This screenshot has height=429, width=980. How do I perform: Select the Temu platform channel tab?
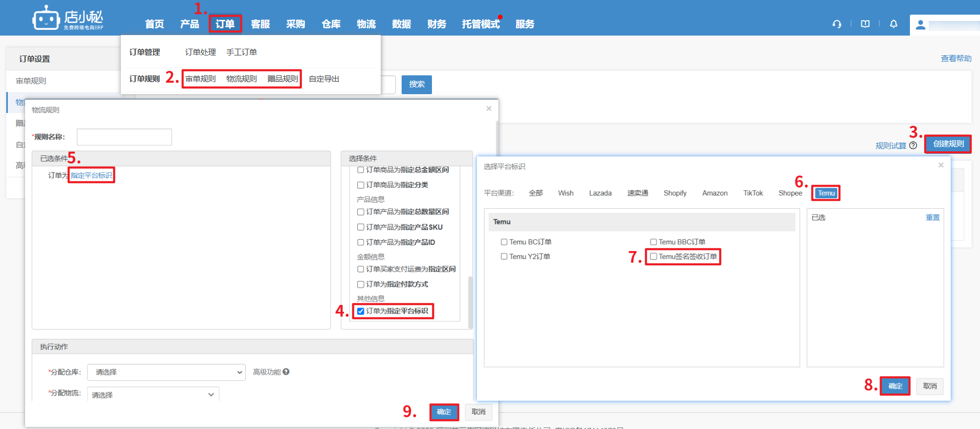[826, 193]
